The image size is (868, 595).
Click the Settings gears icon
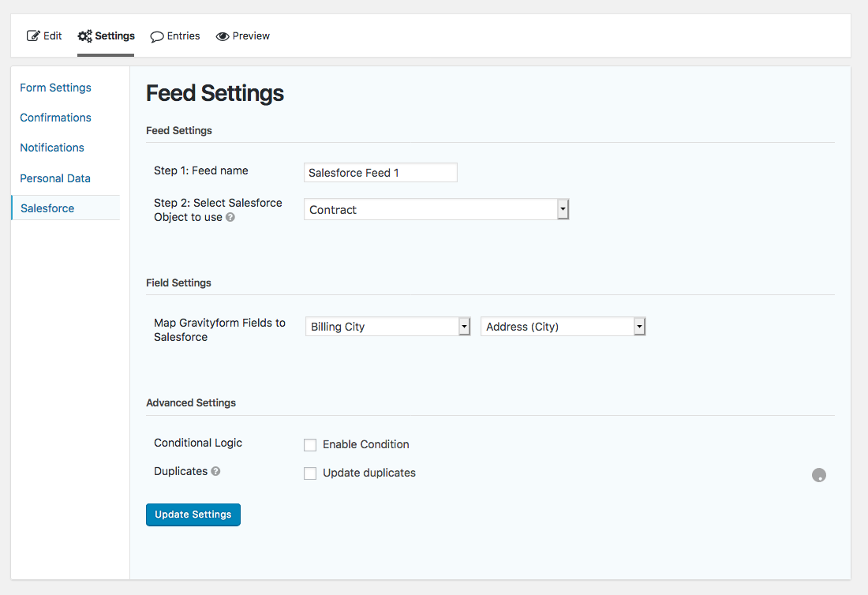pyautogui.click(x=85, y=36)
